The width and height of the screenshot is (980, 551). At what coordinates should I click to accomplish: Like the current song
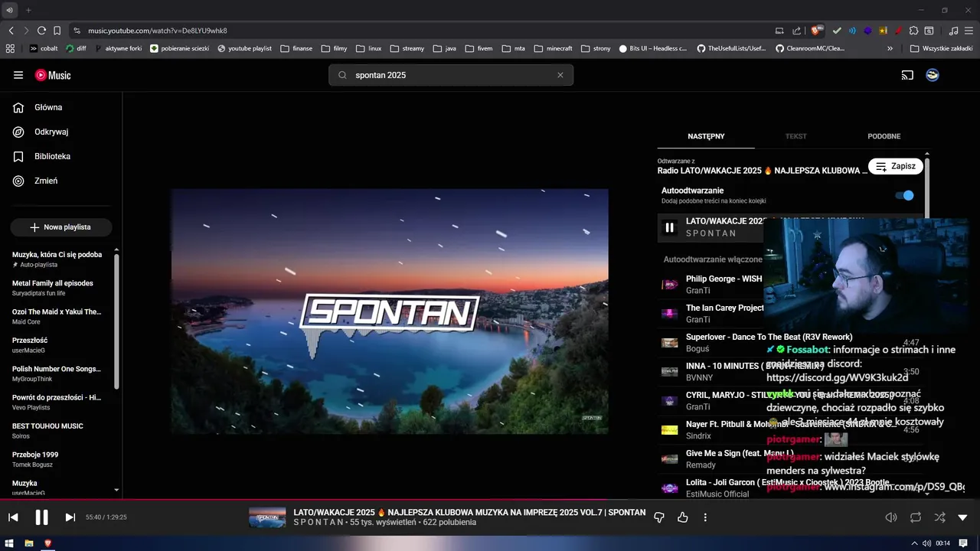[x=682, y=517]
